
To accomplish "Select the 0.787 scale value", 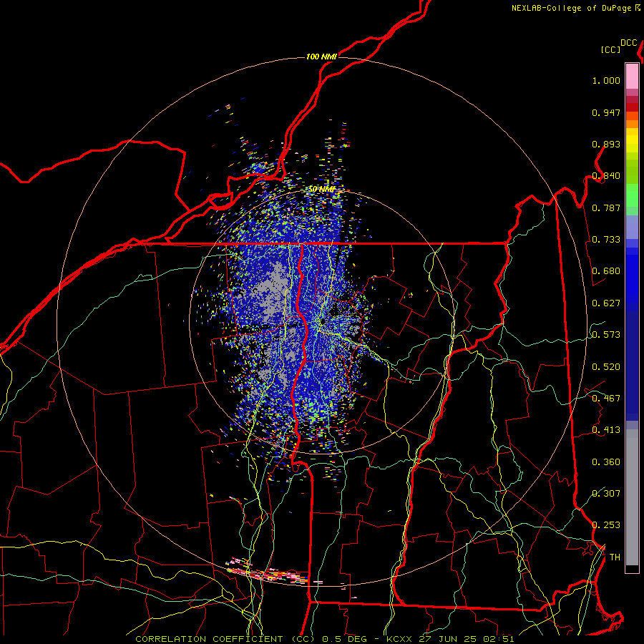I will tap(606, 208).
